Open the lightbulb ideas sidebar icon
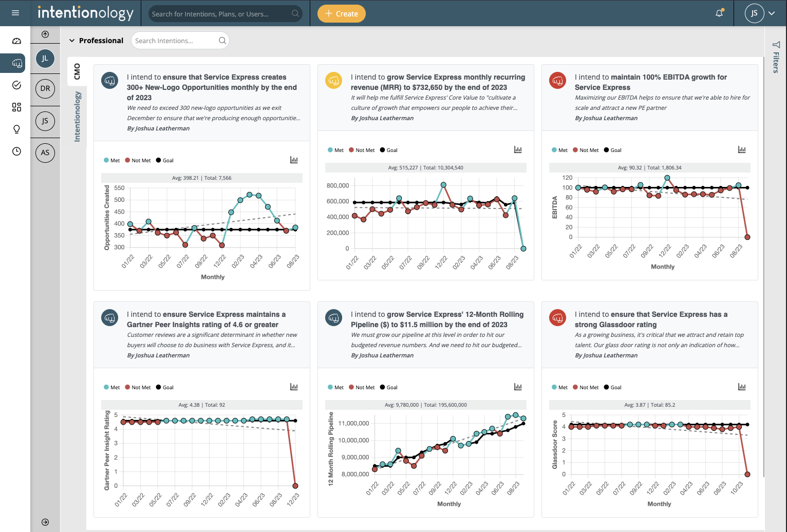787x532 pixels. point(16,129)
